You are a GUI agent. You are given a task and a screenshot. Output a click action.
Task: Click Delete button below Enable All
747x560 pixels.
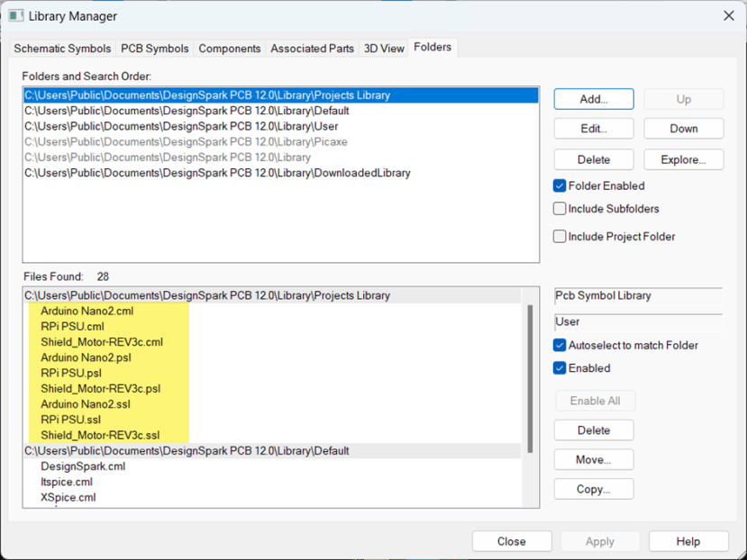tap(594, 430)
